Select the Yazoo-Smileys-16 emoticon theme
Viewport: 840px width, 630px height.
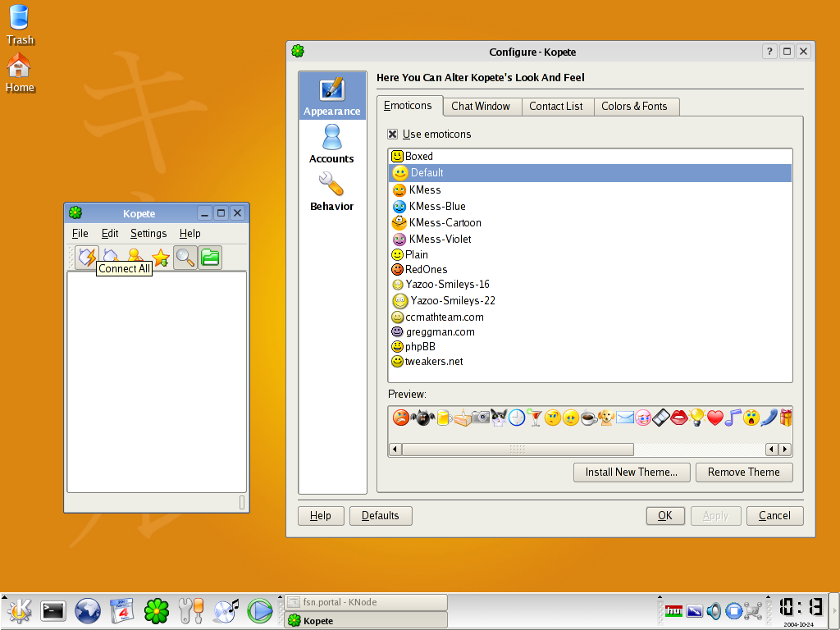591,284
